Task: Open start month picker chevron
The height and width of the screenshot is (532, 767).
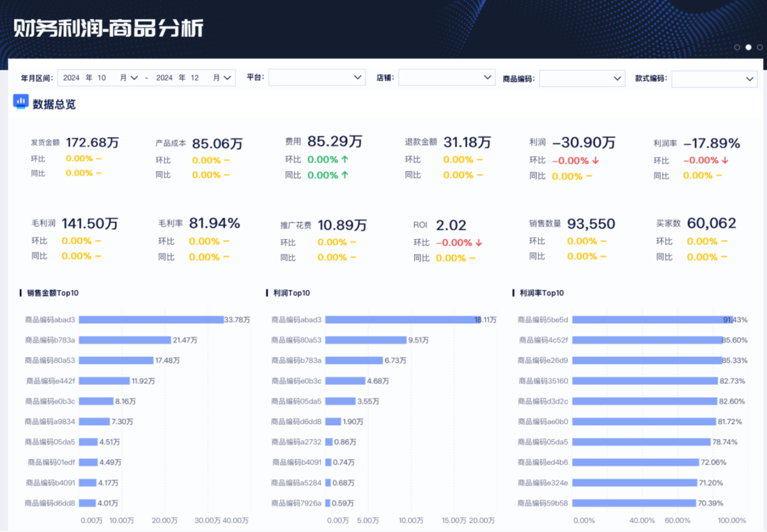Action: tap(134, 78)
